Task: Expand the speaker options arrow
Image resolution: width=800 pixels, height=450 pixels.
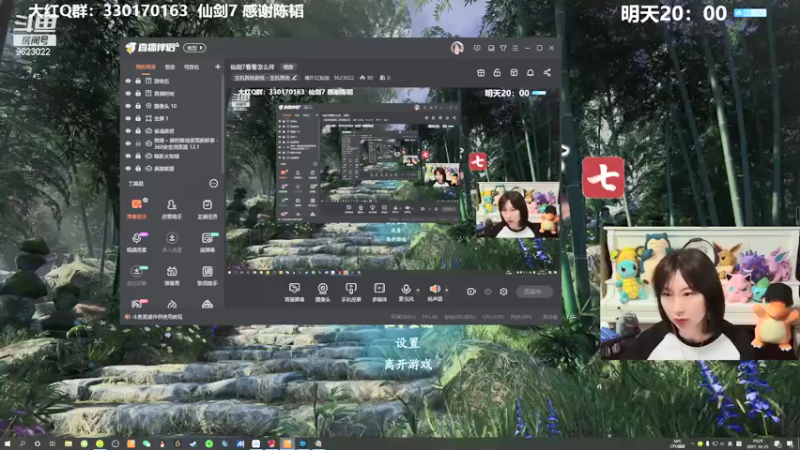Action: tap(446, 290)
